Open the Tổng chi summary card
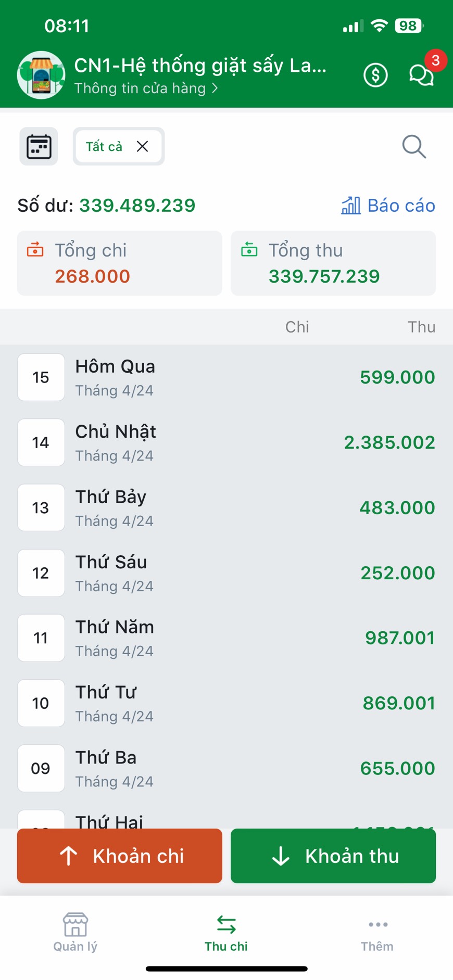Image resolution: width=453 pixels, height=980 pixels. (120, 263)
